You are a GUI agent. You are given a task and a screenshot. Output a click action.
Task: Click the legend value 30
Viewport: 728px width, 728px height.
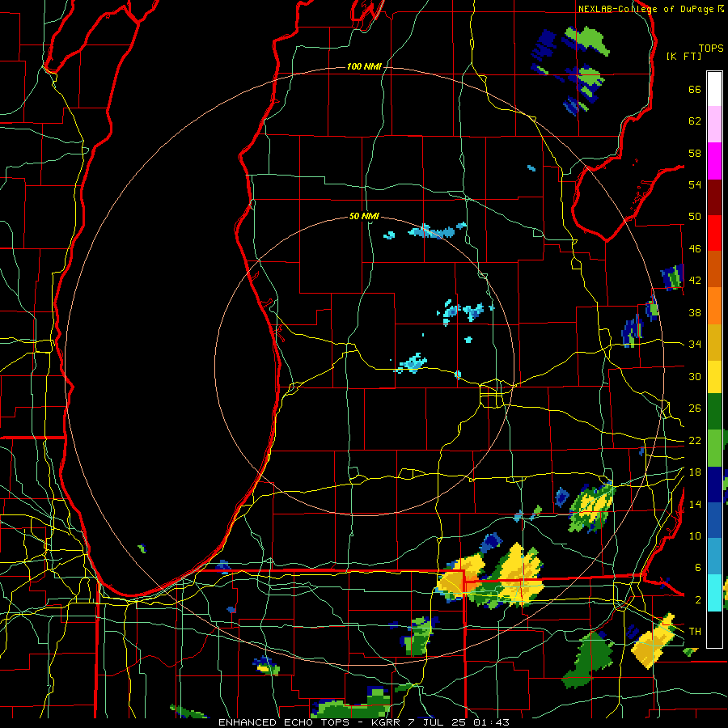[695, 376]
